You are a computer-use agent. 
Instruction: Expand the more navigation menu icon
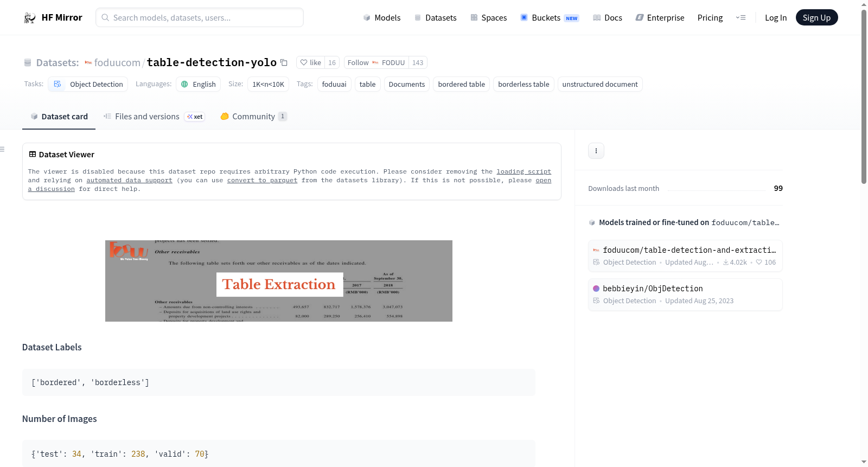pyautogui.click(x=741, y=17)
